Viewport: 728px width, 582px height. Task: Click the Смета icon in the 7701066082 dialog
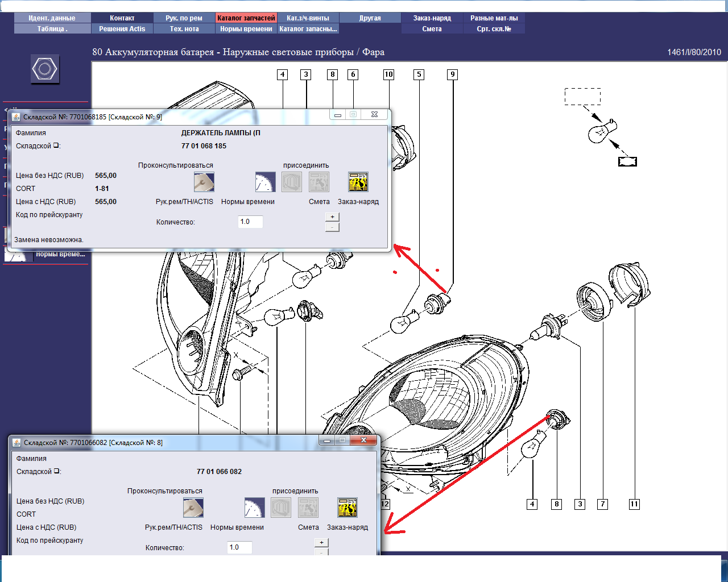point(308,508)
